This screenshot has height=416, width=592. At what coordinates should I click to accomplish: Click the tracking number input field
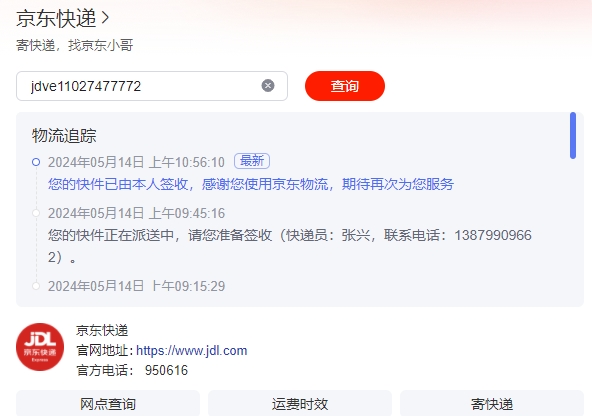(x=152, y=86)
